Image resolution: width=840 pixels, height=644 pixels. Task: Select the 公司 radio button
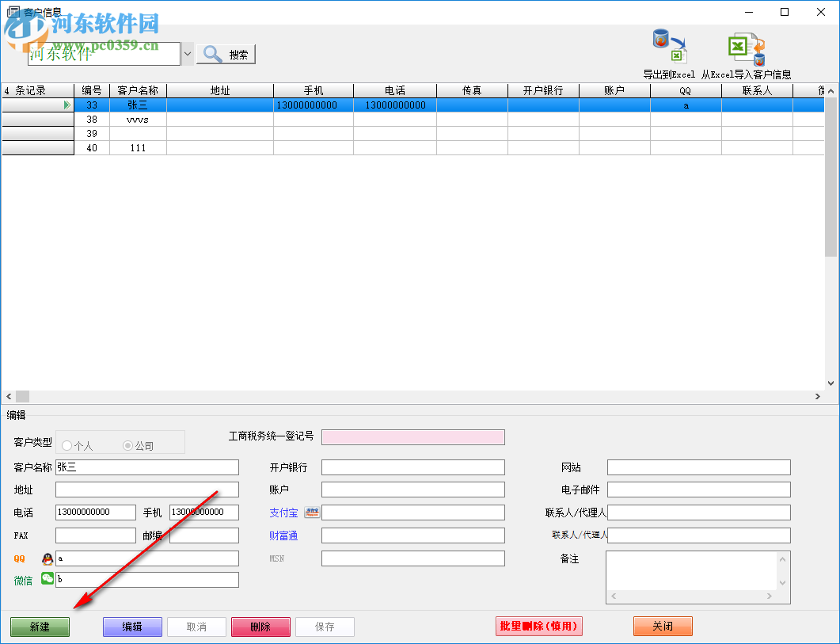(x=128, y=446)
